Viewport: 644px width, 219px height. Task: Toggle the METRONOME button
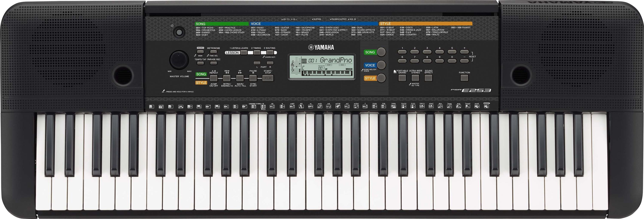[214, 52]
